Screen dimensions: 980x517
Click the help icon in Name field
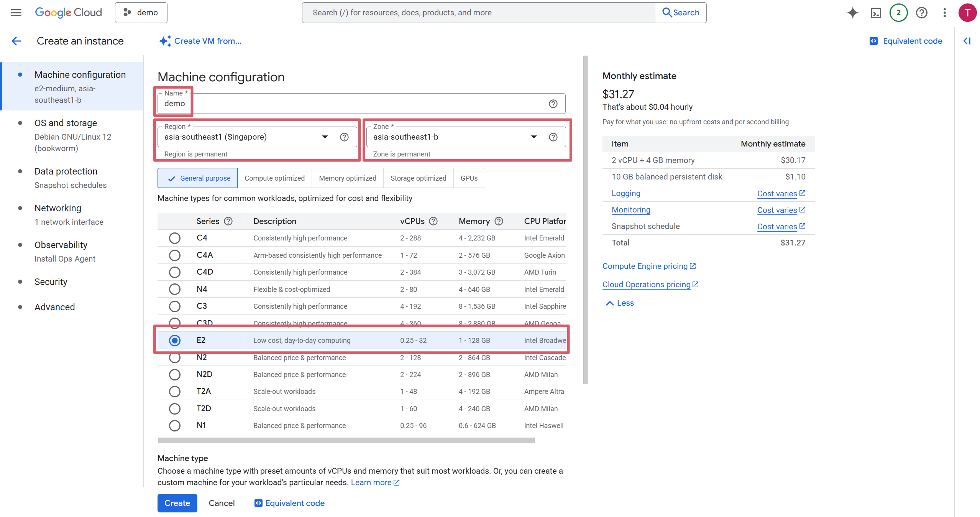553,104
